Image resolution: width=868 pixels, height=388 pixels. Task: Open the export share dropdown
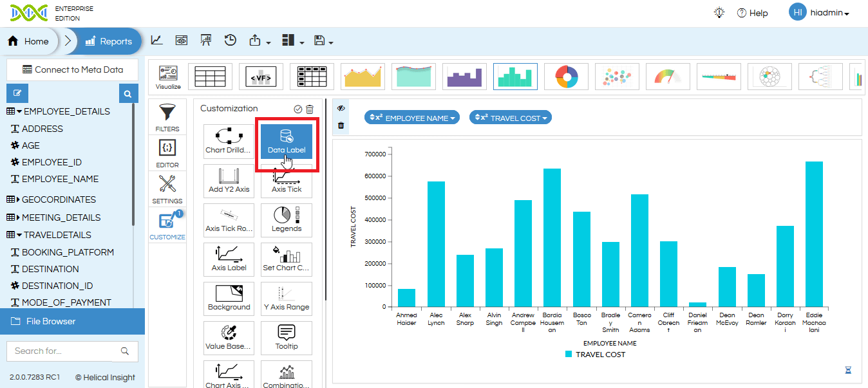(259, 41)
